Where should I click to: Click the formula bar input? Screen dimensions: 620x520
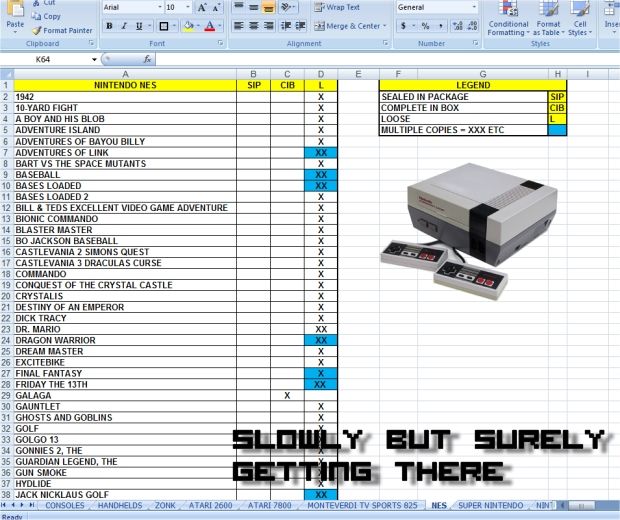388,60
